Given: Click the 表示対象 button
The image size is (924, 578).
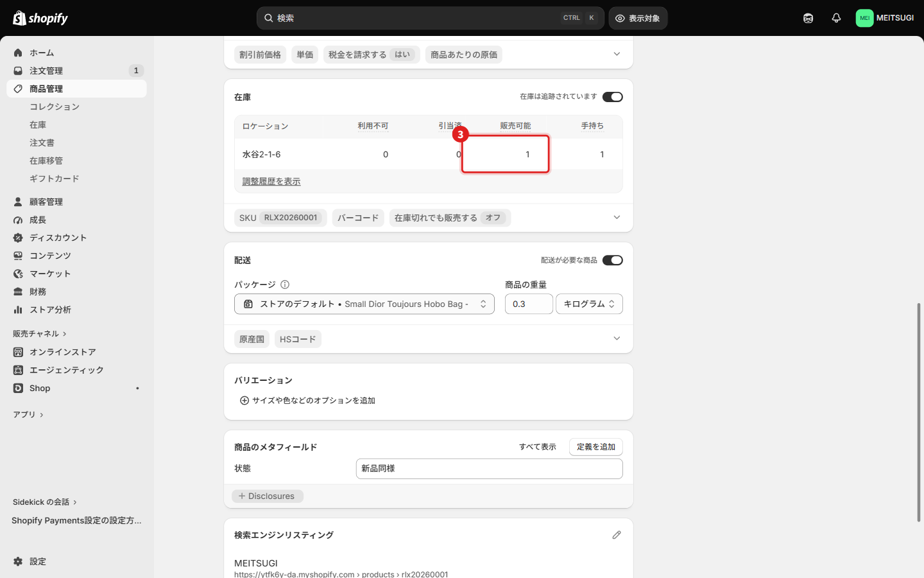Looking at the screenshot, I should pyautogui.click(x=638, y=18).
